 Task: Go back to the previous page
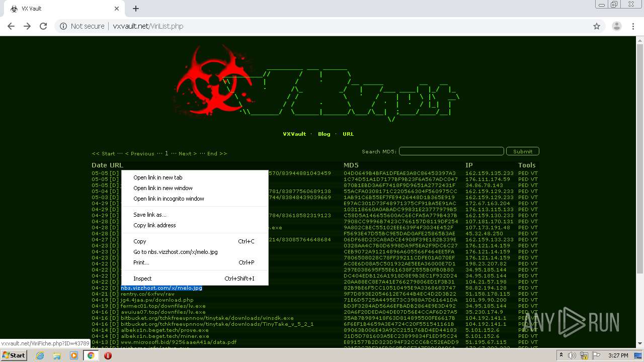[x=11, y=26]
